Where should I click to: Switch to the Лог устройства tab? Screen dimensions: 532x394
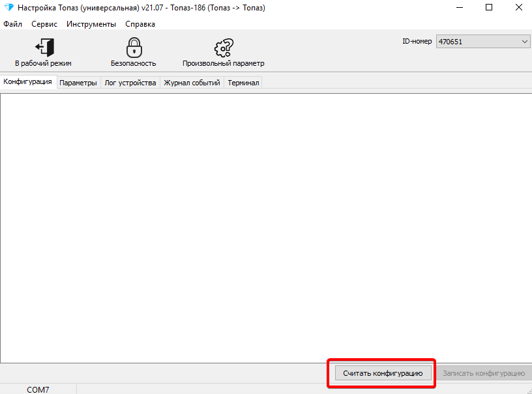click(130, 83)
